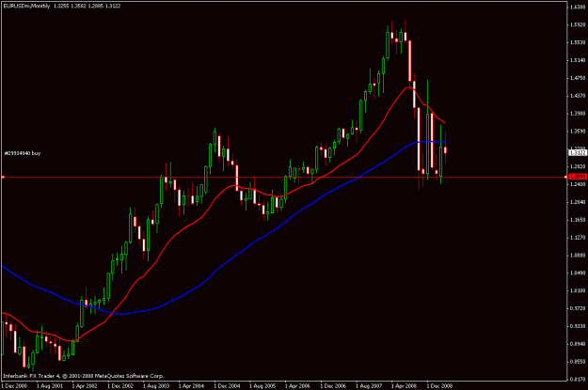Click the 1.3980 price axis label
The image size is (588, 390).
[579, 113]
